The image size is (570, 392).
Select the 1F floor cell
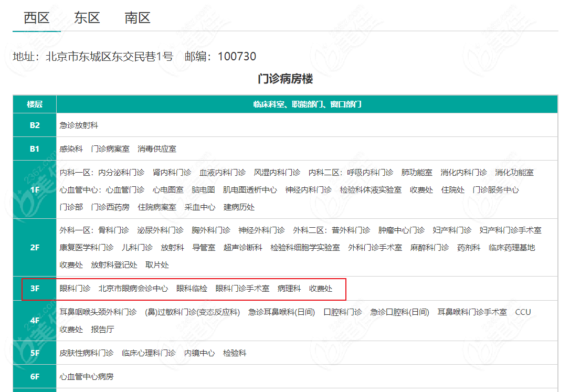35,189
